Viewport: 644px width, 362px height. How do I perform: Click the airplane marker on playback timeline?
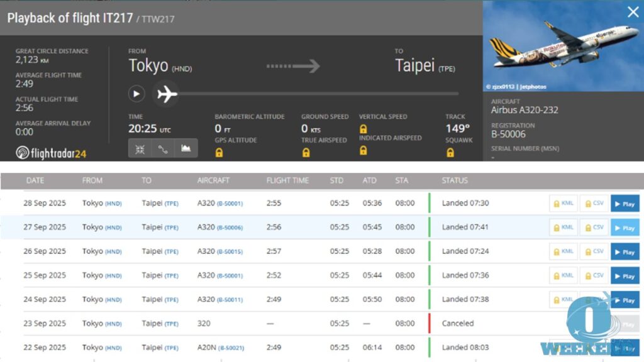pos(167,94)
